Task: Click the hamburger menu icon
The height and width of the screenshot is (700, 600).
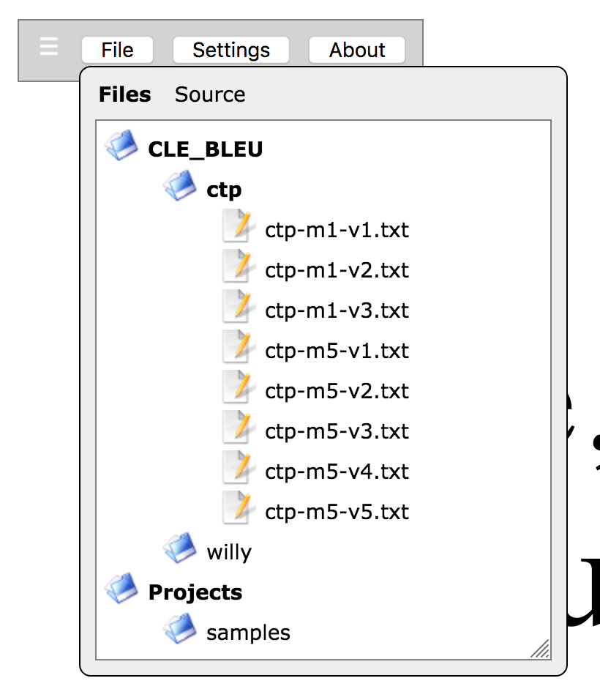Action: pyautogui.click(x=48, y=47)
